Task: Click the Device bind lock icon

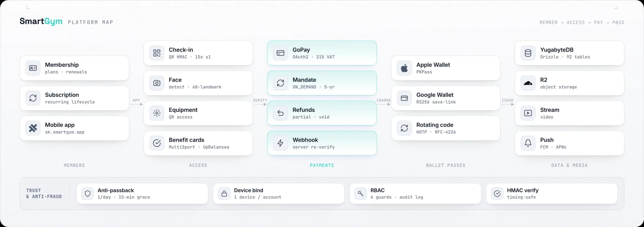Action: [x=224, y=194]
